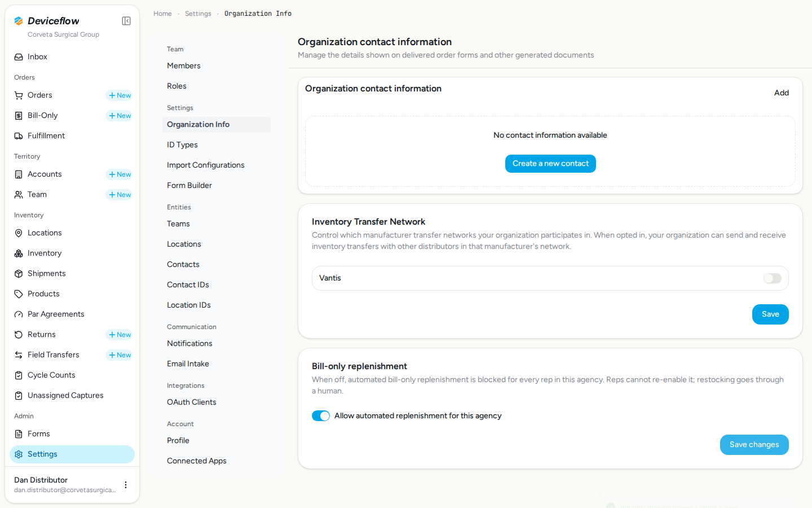Click the Deviceflow logo icon
The height and width of the screenshot is (508, 812).
point(19,21)
